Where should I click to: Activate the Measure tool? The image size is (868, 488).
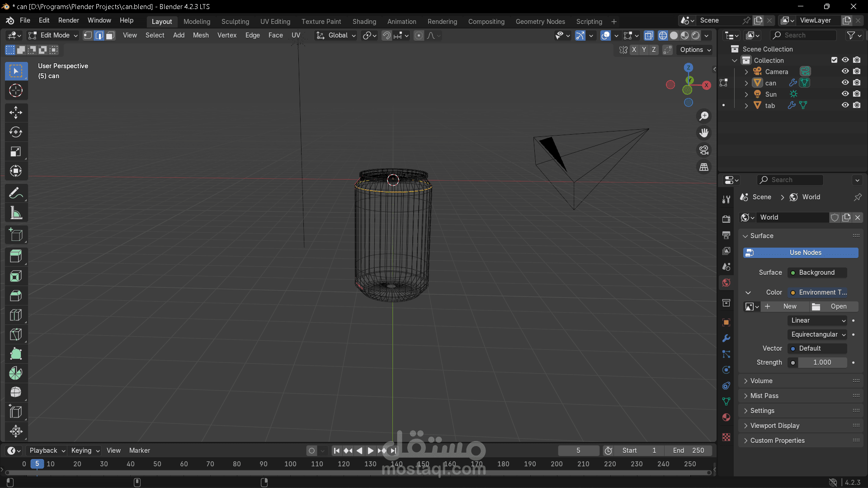coord(16,213)
